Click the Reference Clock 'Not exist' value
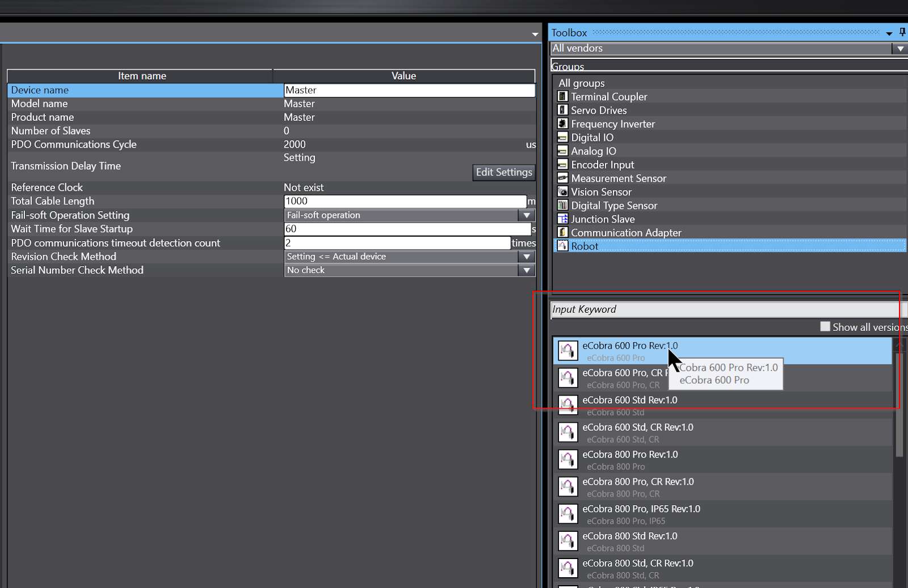908x588 pixels. tap(304, 188)
